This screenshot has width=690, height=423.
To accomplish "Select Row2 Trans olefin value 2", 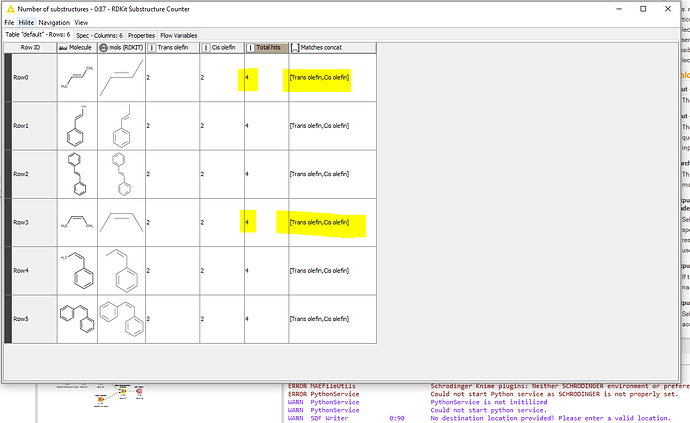I will point(172,174).
